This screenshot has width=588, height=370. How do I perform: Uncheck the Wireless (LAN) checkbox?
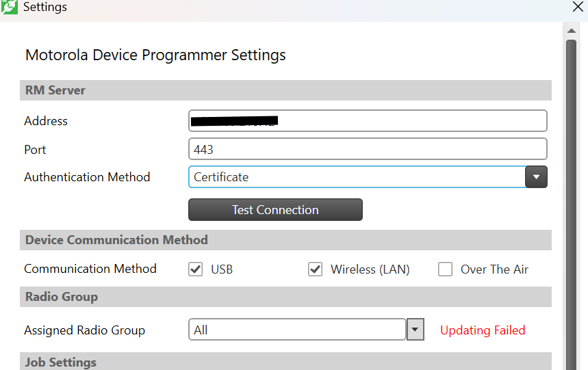coord(315,269)
